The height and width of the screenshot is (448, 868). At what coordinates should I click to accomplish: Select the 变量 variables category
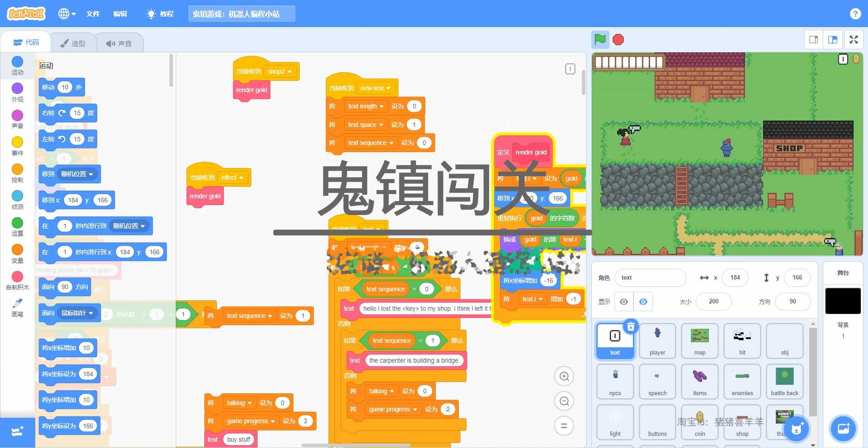[17, 254]
